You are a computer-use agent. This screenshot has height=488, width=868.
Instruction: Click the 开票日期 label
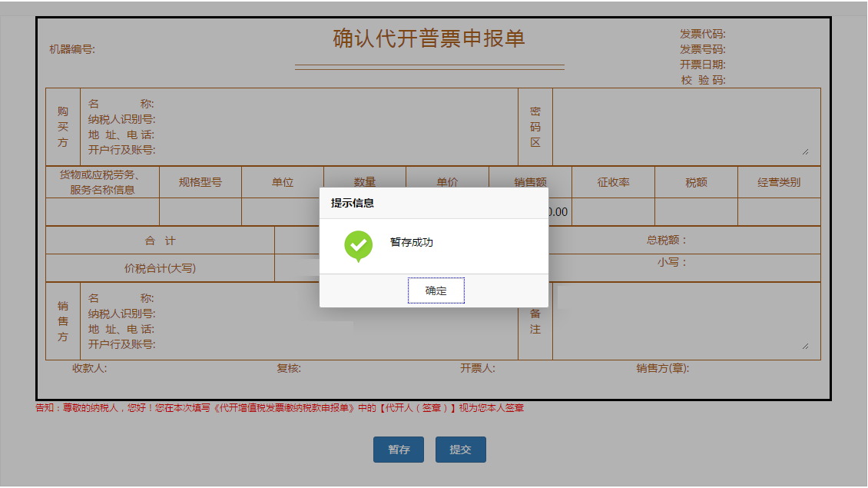pos(703,65)
